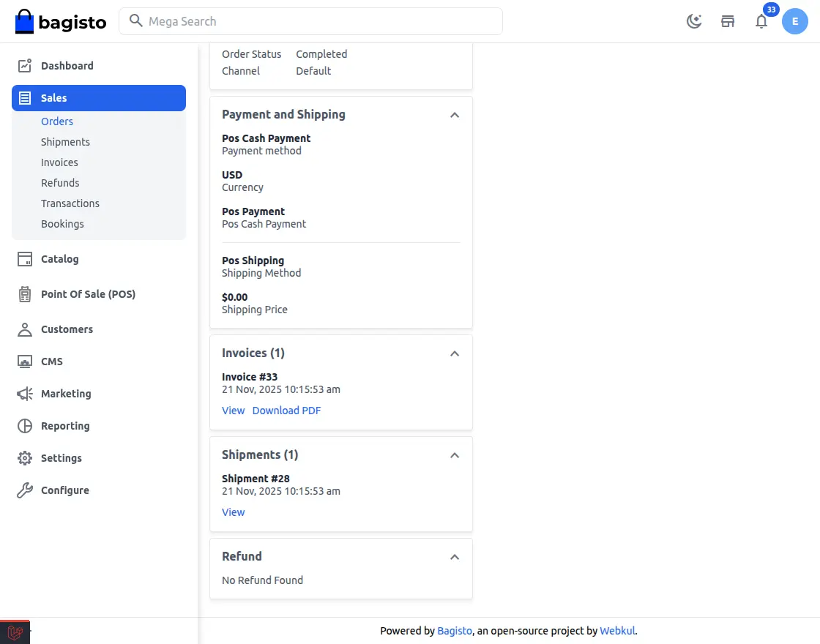Collapse the Invoices (1) panel
Viewport: 820px width, 644px height.
pyautogui.click(x=455, y=353)
